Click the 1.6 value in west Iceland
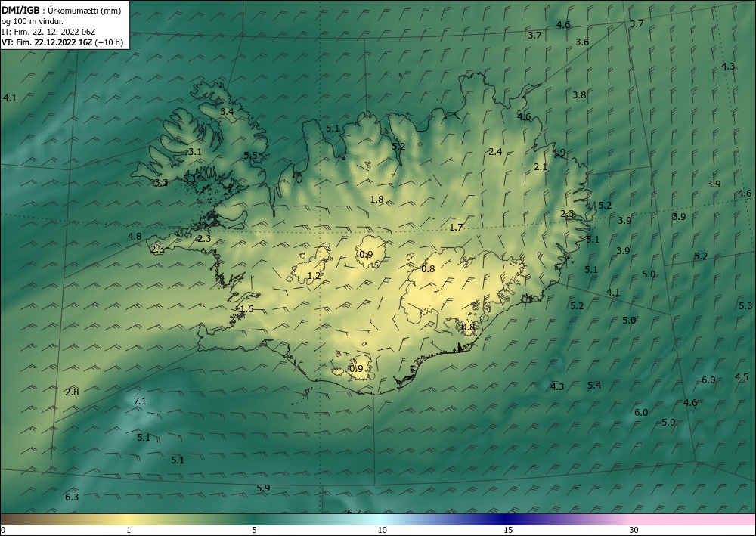The width and height of the screenshot is (756, 536). [246, 309]
